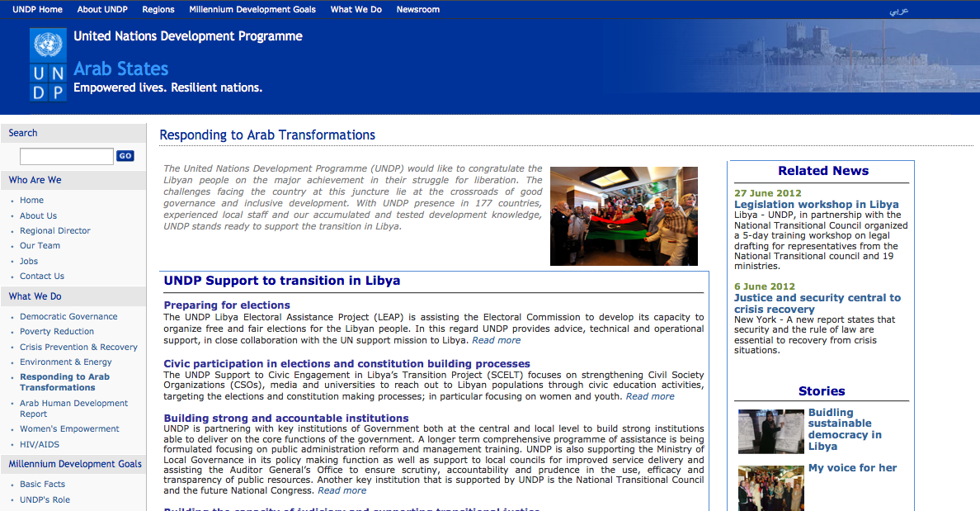980x511 pixels.
Task: Open UNDP's Role sidebar link
Action: point(45,499)
